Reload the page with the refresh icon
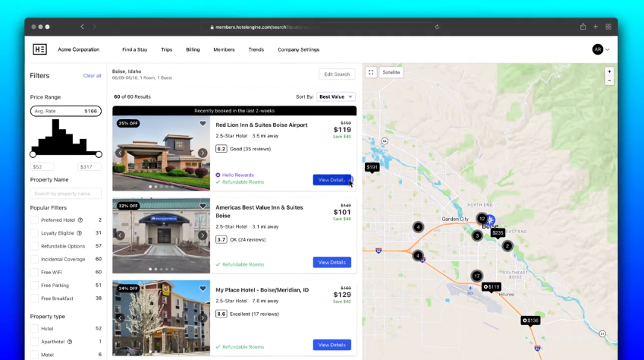 point(437,27)
